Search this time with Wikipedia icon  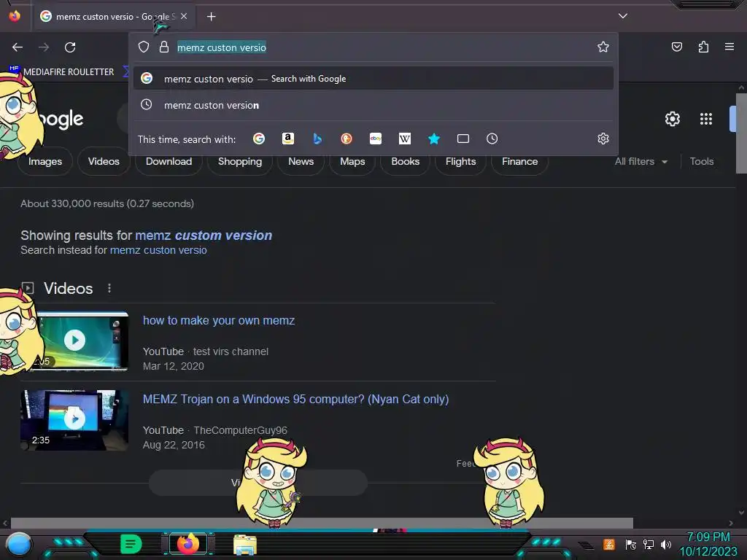(404, 139)
